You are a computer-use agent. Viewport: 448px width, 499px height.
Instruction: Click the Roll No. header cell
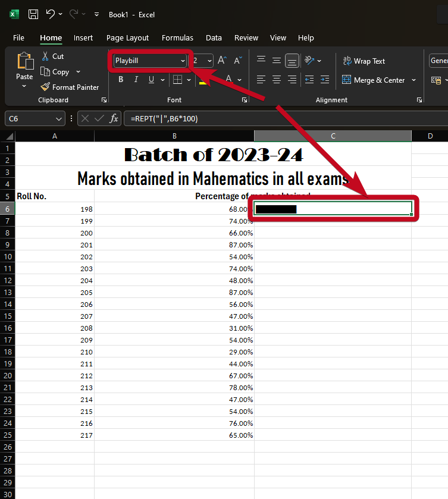coord(55,196)
